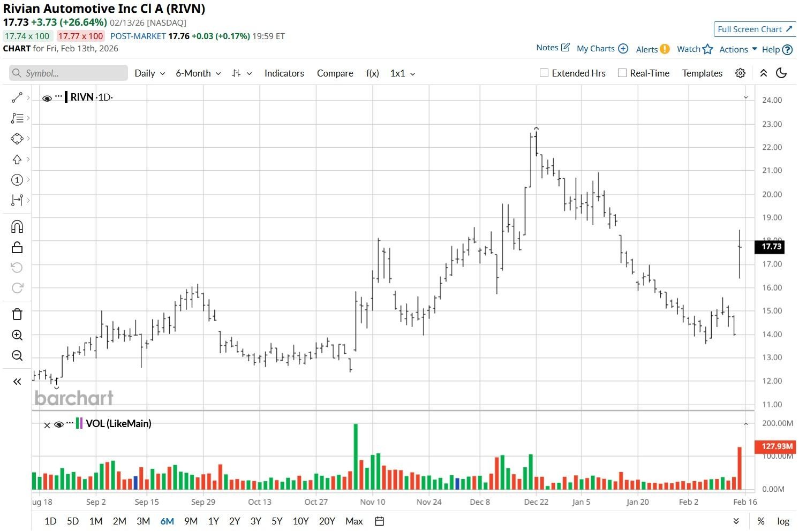Open the 6-Month period dropdown
This screenshot has width=799, height=532.
tap(198, 73)
